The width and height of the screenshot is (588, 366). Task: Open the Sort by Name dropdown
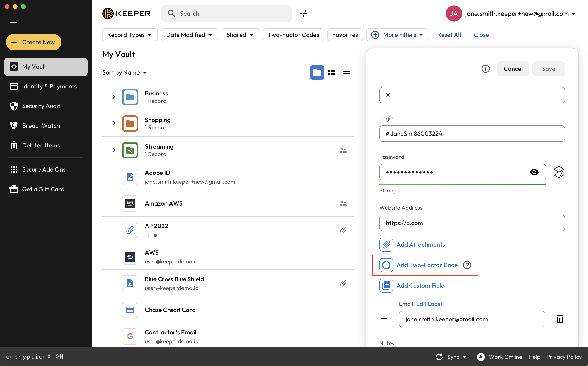click(x=124, y=72)
